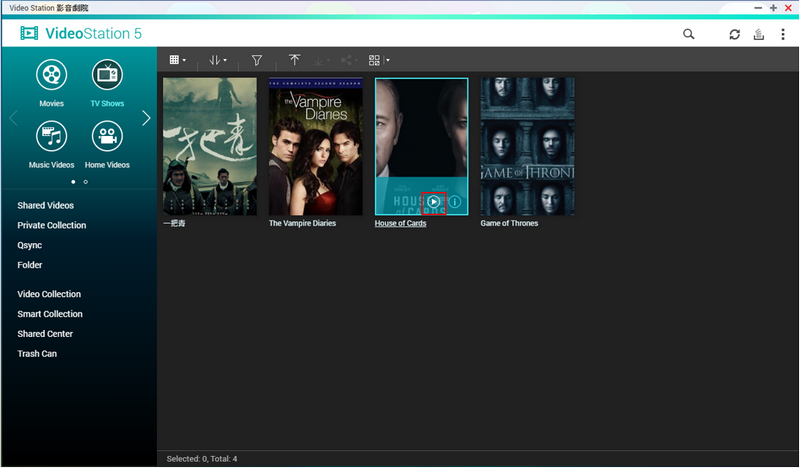The width and height of the screenshot is (800, 468).
Task: Open the House of Cards title link
Action: pos(401,224)
